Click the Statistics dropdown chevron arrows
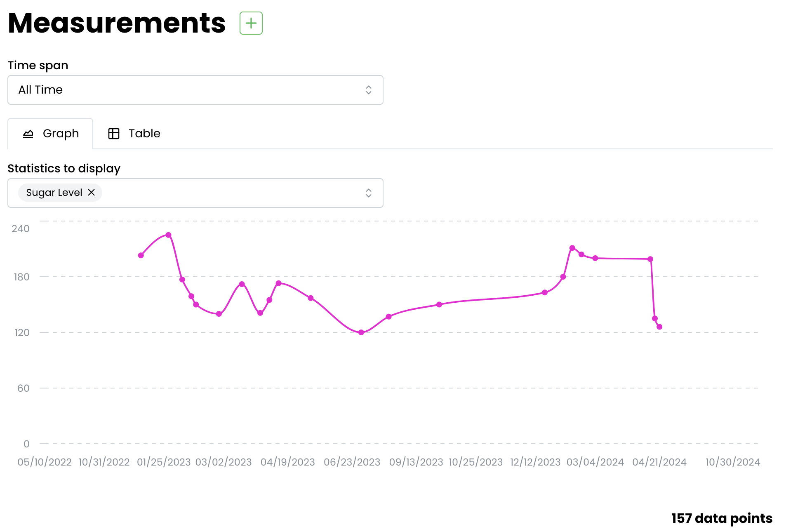Screen dimensions: 786x532 point(369,193)
